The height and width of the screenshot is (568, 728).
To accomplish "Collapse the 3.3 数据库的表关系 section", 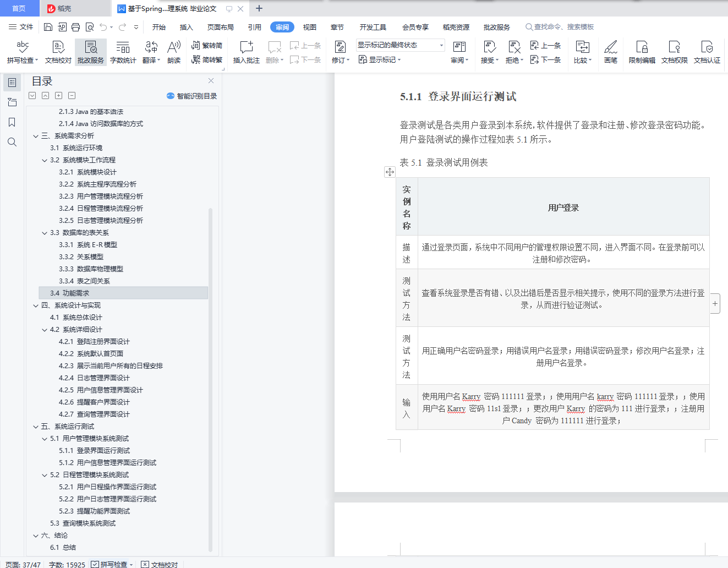I will coord(45,233).
